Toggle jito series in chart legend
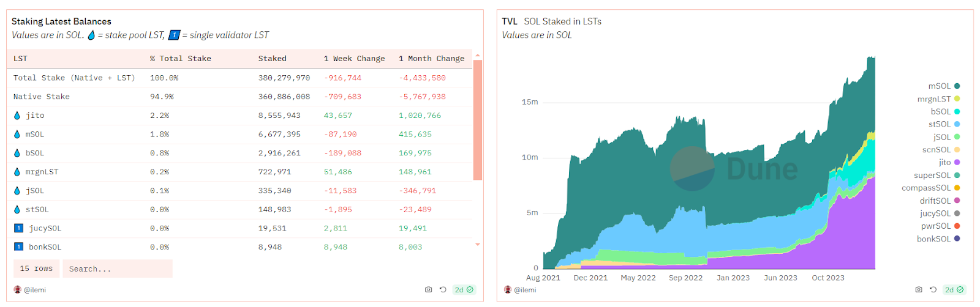980x307 pixels. pos(949,163)
